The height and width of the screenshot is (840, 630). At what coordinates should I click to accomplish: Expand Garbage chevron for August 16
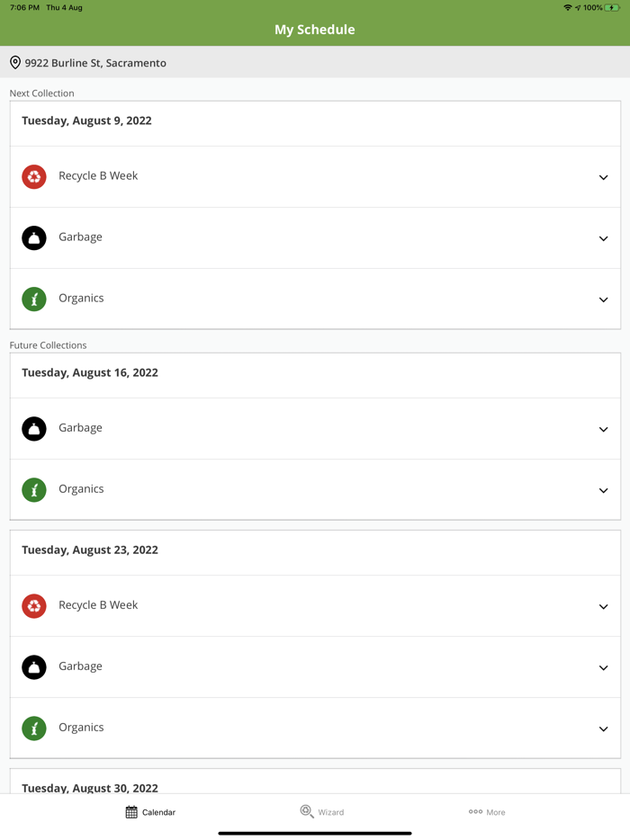pos(603,429)
